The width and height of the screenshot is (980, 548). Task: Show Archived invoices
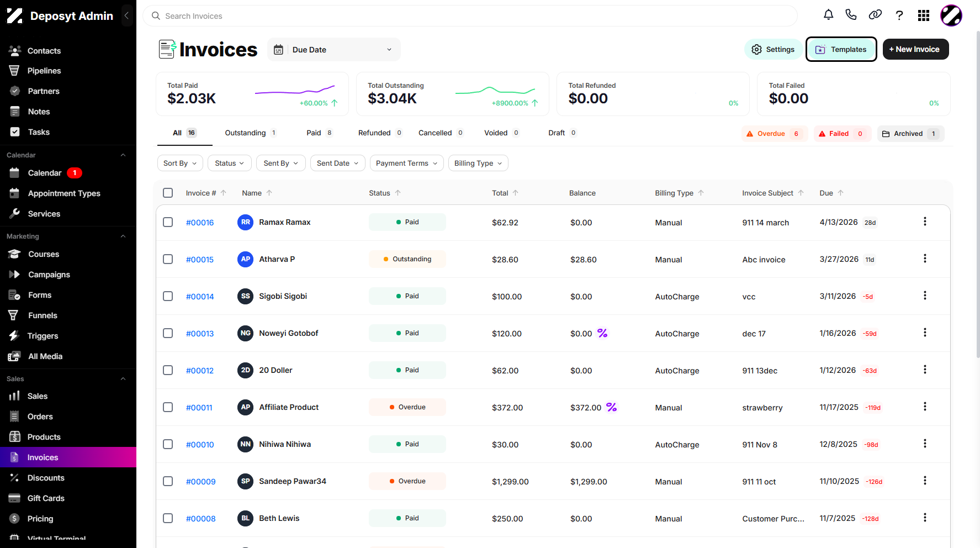[910, 134]
